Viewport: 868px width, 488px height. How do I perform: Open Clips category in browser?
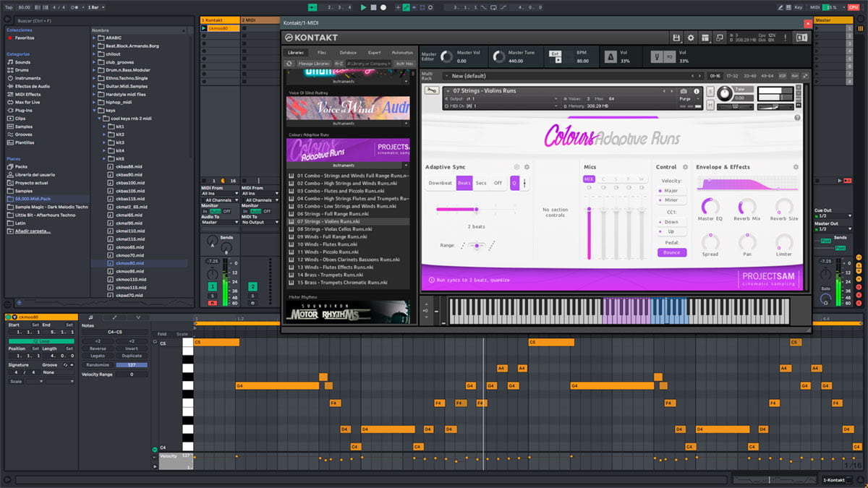click(17, 119)
